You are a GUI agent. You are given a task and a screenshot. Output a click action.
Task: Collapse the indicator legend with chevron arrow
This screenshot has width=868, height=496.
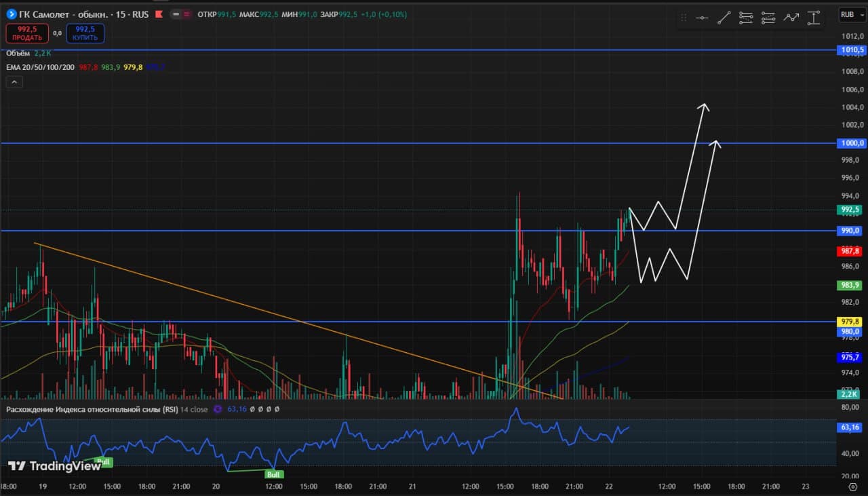pos(14,82)
